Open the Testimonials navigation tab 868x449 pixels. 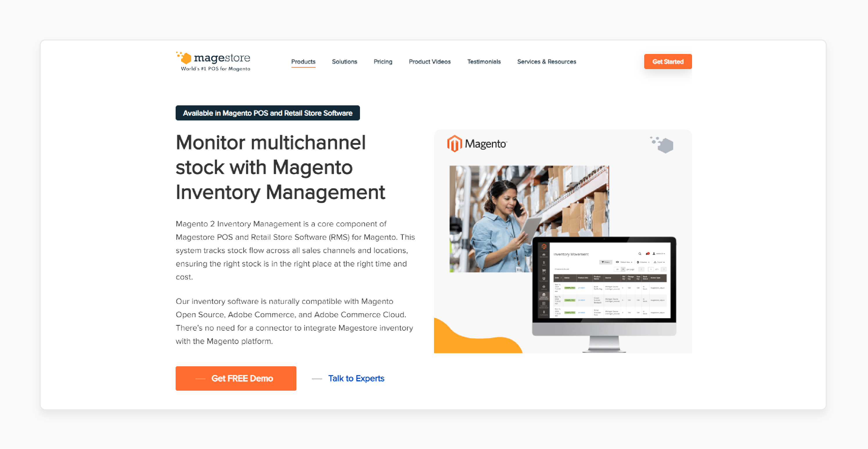pos(483,62)
